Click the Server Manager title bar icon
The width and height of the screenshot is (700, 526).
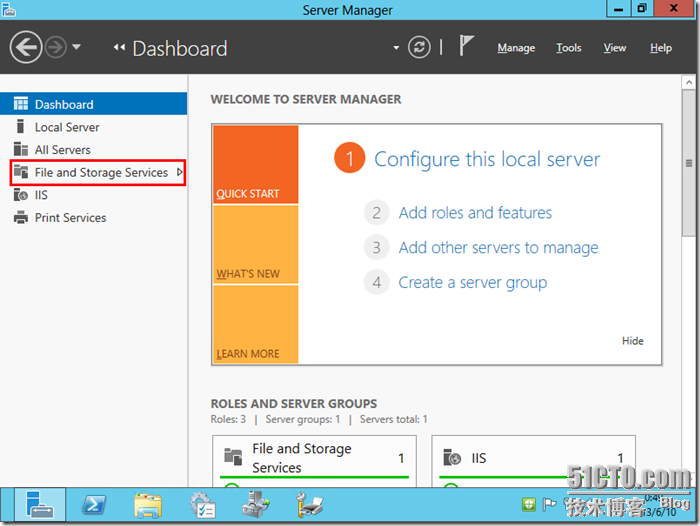coord(8,9)
